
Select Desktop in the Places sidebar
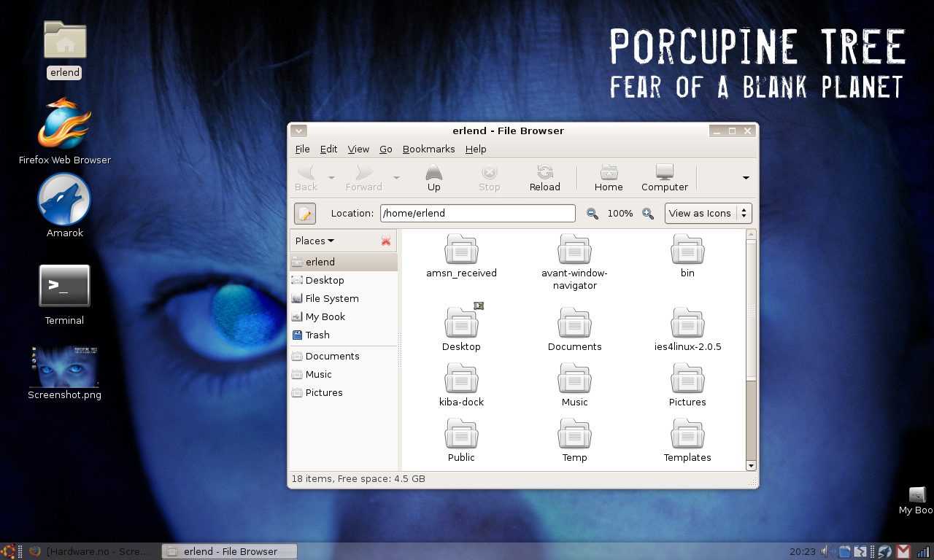(x=344, y=281)
